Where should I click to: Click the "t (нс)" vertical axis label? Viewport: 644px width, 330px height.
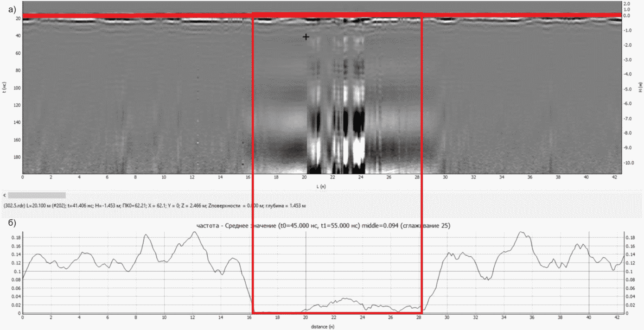tap(4, 86)
